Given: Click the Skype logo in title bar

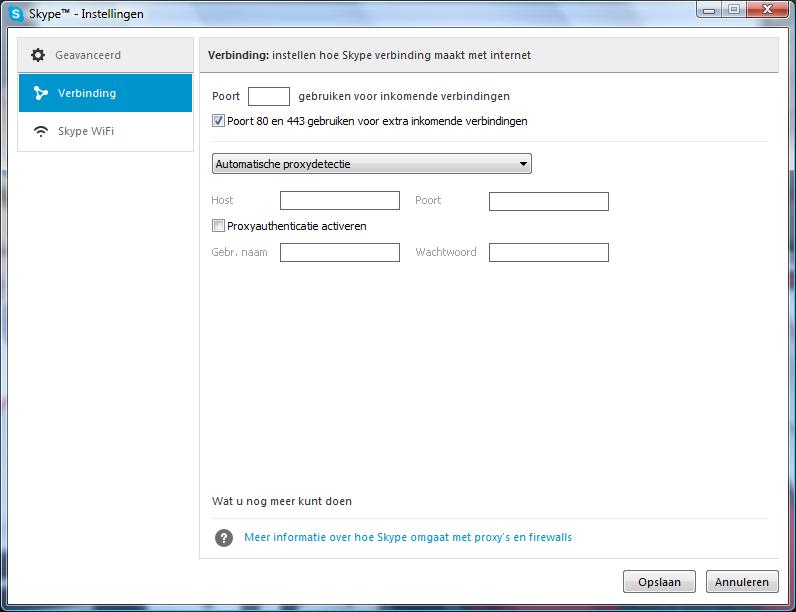Looking at the screenshot, I should tap(16, 14).
